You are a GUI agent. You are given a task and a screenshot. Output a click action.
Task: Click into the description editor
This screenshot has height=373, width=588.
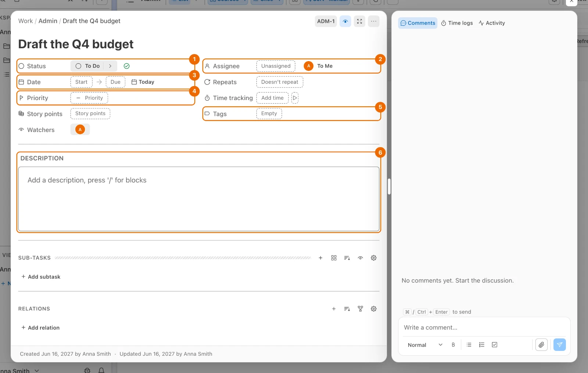point(199,199)
